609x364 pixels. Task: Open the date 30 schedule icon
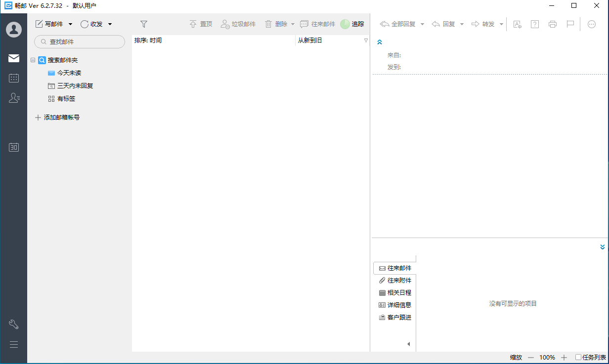[x=14, y=147]
